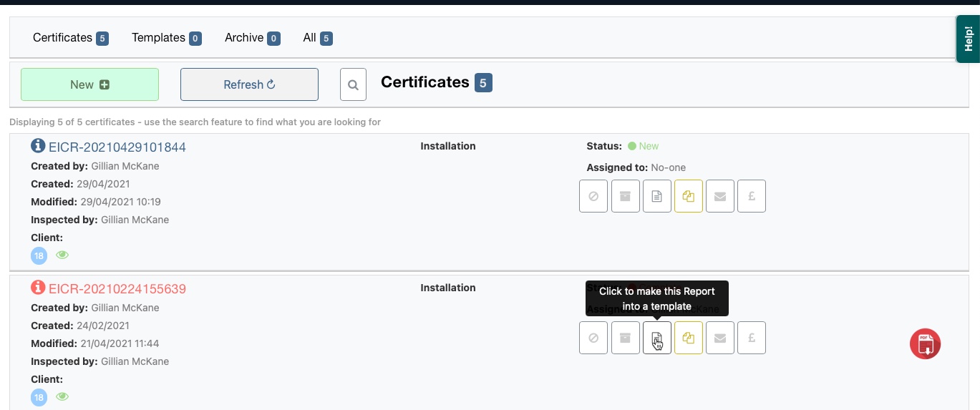This screenshot has width=980, height=410.
Task: Click the 18 badge under EICR-20210429101844
Action: [39, 255]
